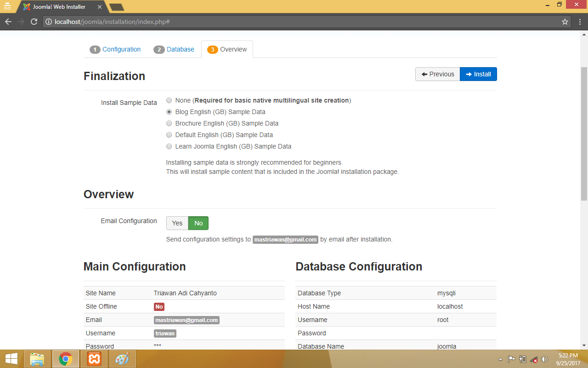Open File Explorer from taskbar

tap(37, 359)
